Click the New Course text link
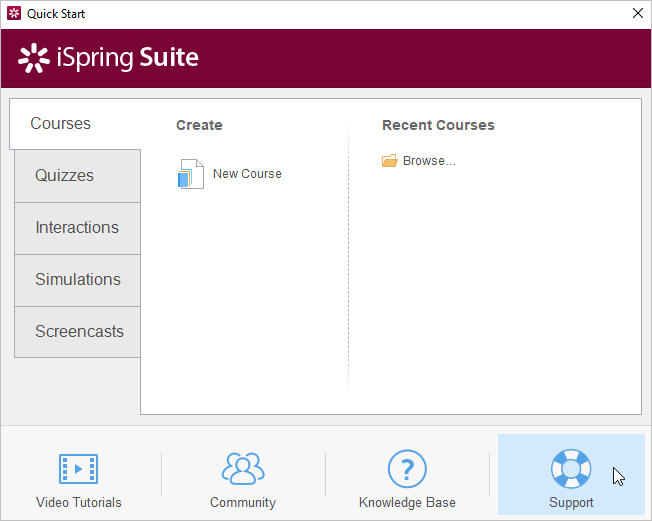The image size is (652, 521). click(x=247, y=174)
